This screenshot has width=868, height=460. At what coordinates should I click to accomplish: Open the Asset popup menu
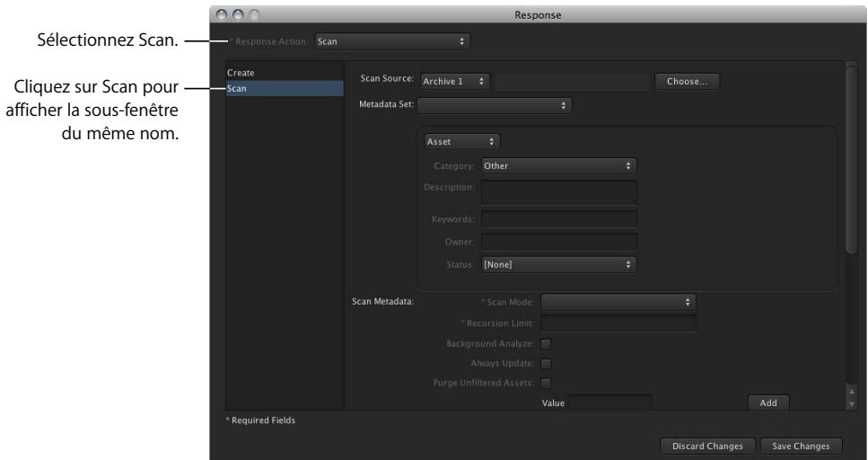(461, 142)
